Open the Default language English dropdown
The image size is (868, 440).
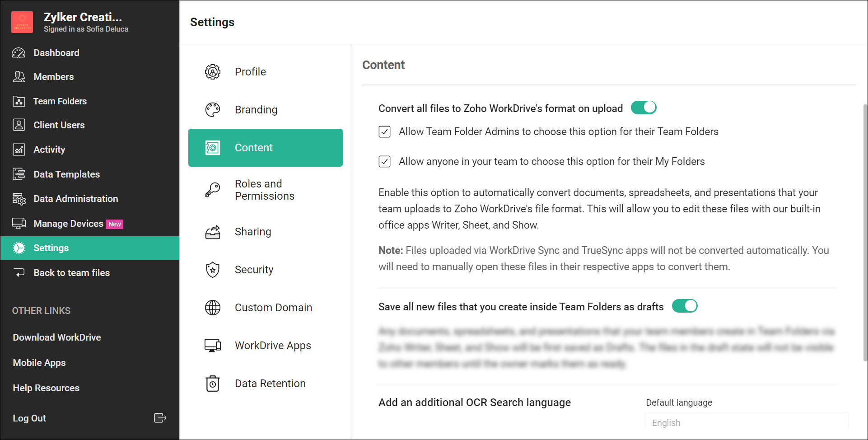pos(747,423)
